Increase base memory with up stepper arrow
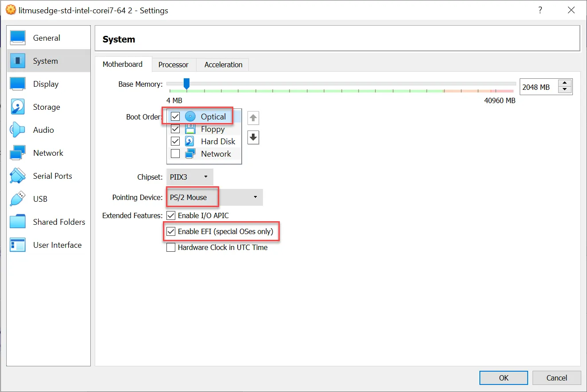Viewport: 587px width, 392px height. 565,83
